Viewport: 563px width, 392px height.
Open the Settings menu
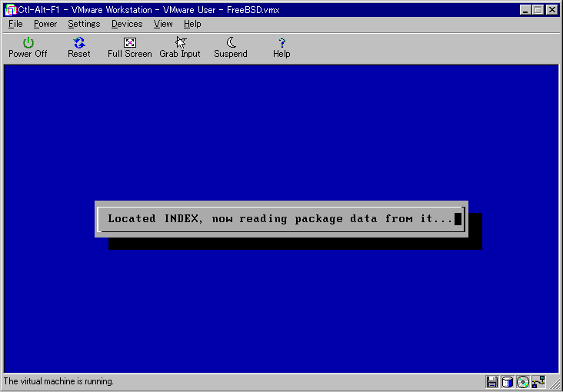point(84,24)
